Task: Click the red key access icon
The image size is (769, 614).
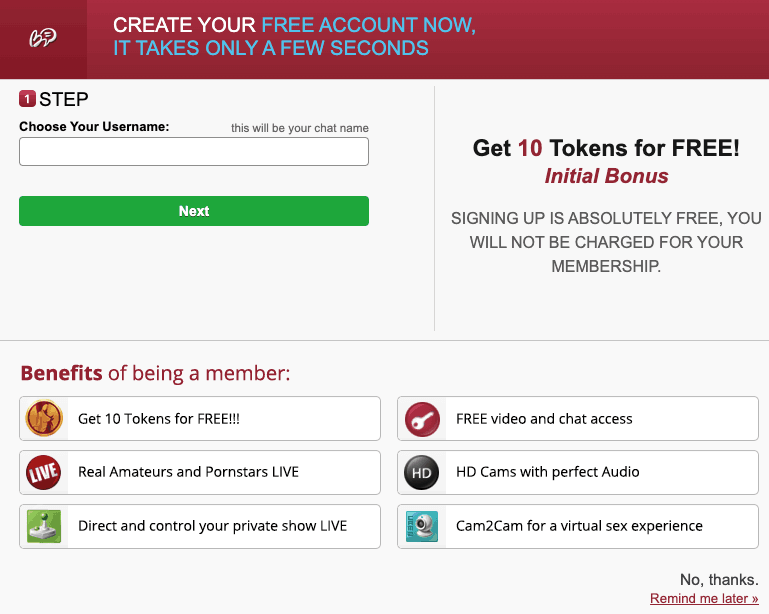Action: tap(422, 419)
